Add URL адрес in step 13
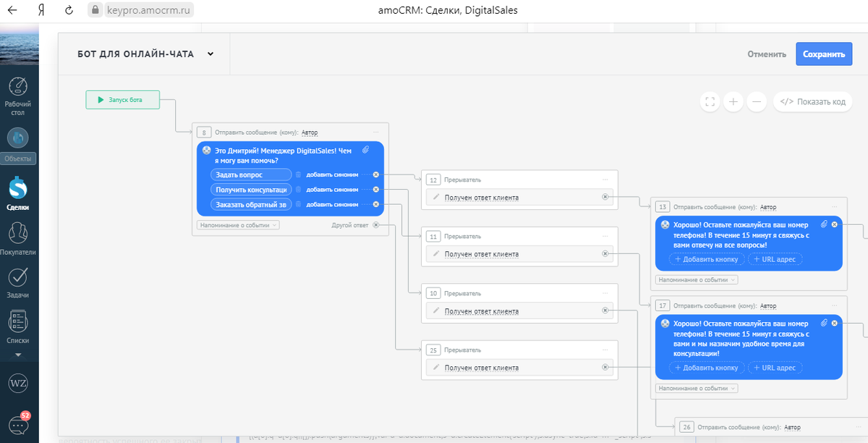The image size is (868, 443). [x=775, y=259]
